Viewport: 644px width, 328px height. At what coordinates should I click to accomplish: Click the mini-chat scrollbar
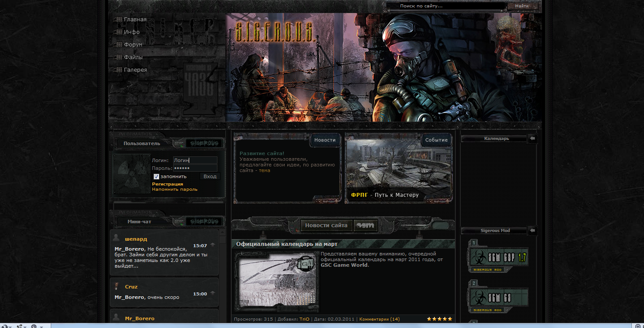click(222, 276)
